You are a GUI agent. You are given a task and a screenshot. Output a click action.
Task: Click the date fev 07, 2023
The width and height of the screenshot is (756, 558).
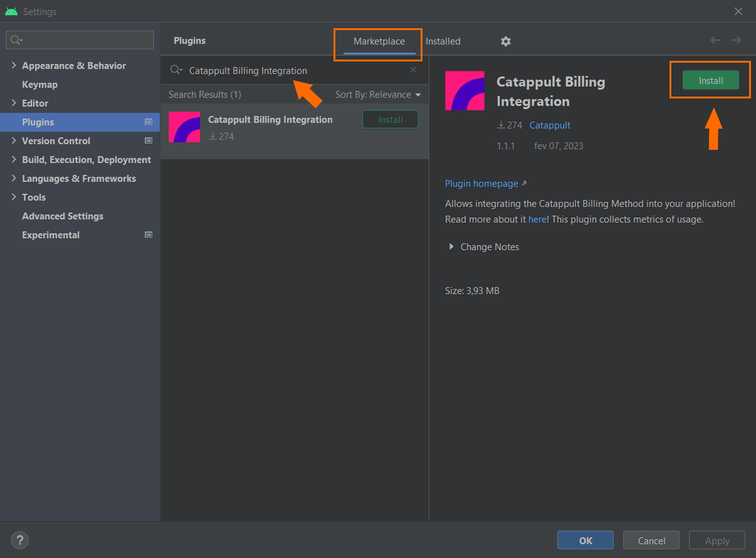tap(559, 146)
